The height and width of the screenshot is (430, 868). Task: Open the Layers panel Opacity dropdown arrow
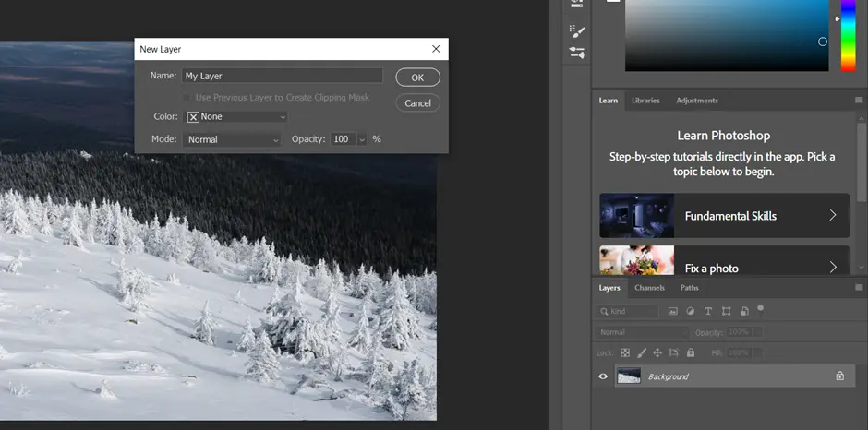(x=758, y=332)
